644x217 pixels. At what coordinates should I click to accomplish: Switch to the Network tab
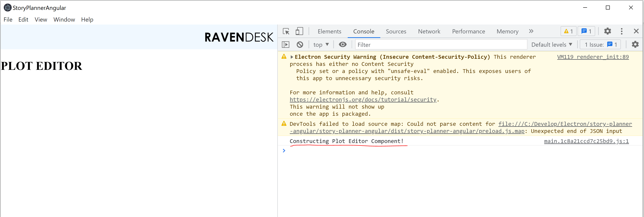pyautogui.click(x=429, y=31)
